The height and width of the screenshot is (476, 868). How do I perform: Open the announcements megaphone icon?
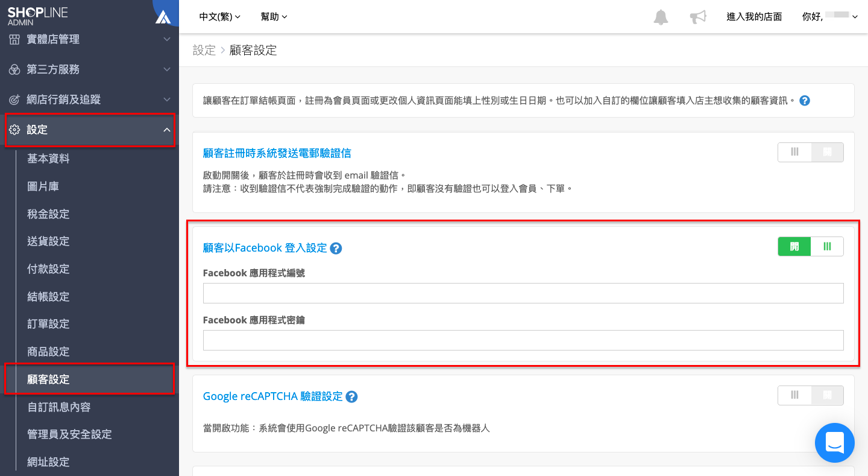[x=698, y=17]
